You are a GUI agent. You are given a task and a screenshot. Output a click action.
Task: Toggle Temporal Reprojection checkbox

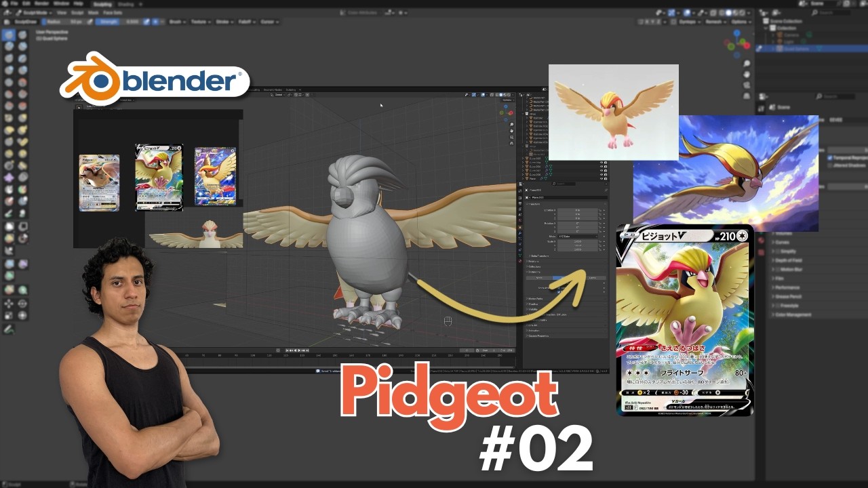(x=829, y=157)
